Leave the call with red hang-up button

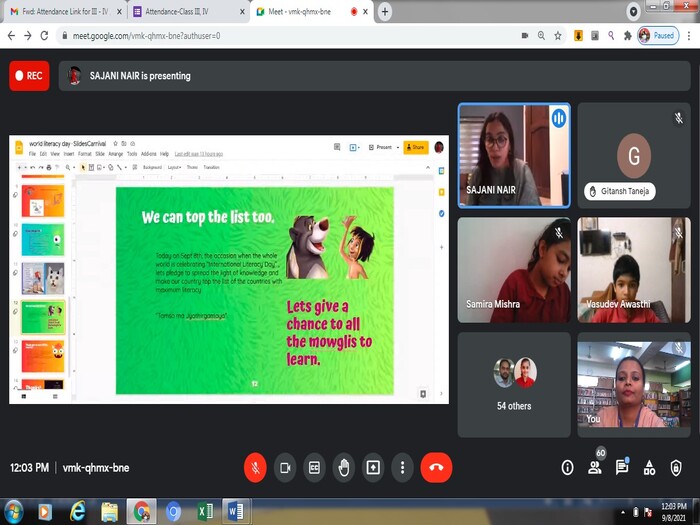(436, 467)
